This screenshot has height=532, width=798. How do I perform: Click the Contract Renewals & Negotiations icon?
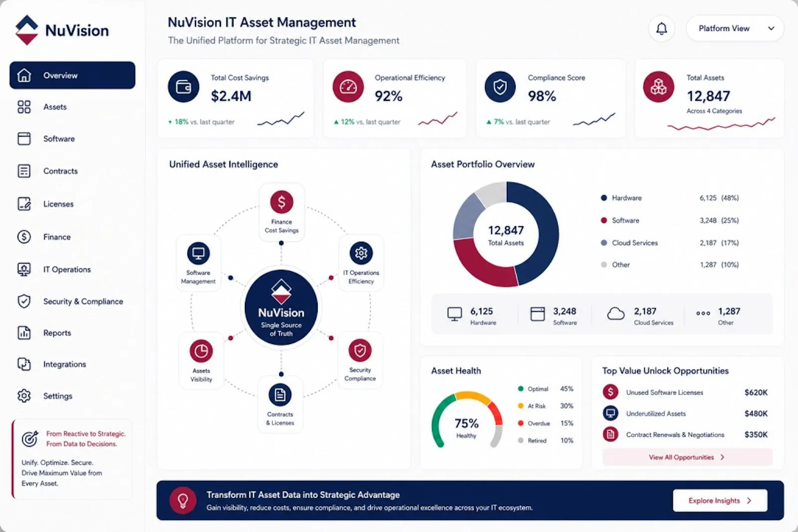pyautogui.click(x=610, y=434)
